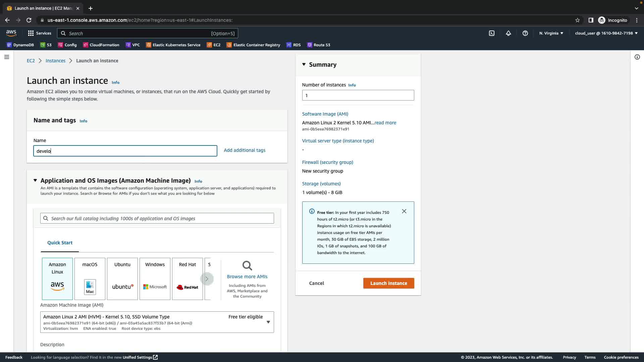
Task: Toggle the left hamburger navigation menu
Action: pyautogui.click(x=6, y=57)
